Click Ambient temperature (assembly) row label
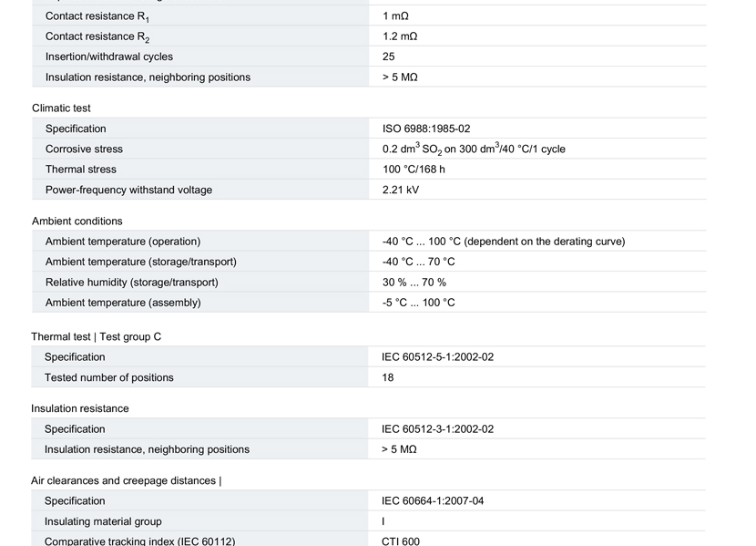Screen dimensions: 756x546 click(x=123, y=303)
